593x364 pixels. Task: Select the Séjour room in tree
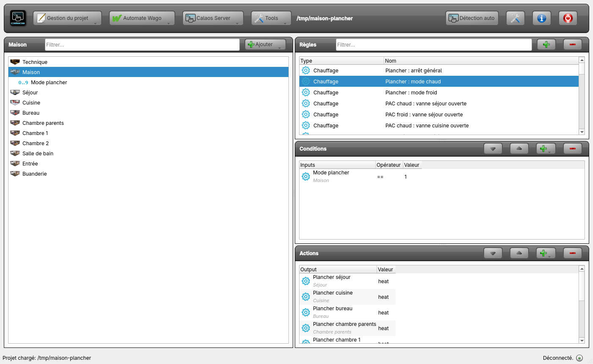click(148, 92)
